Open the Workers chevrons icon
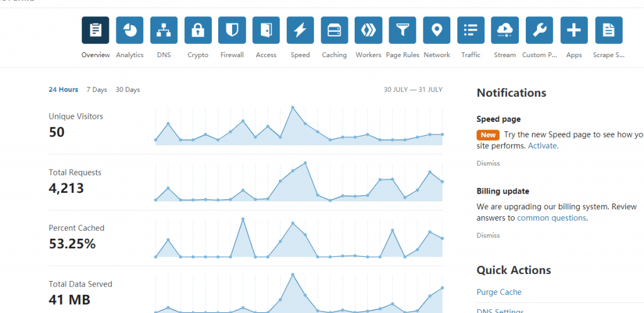Screen dimensions: 644x313 click(368, 30)
